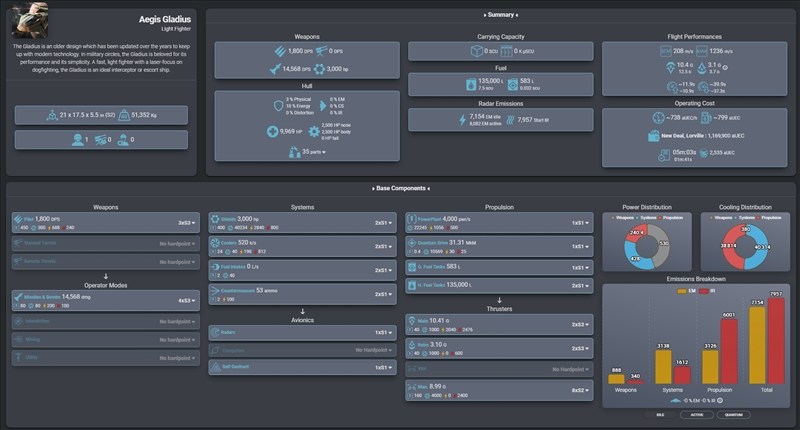Click the Self Destruct triangle icon

215,367
